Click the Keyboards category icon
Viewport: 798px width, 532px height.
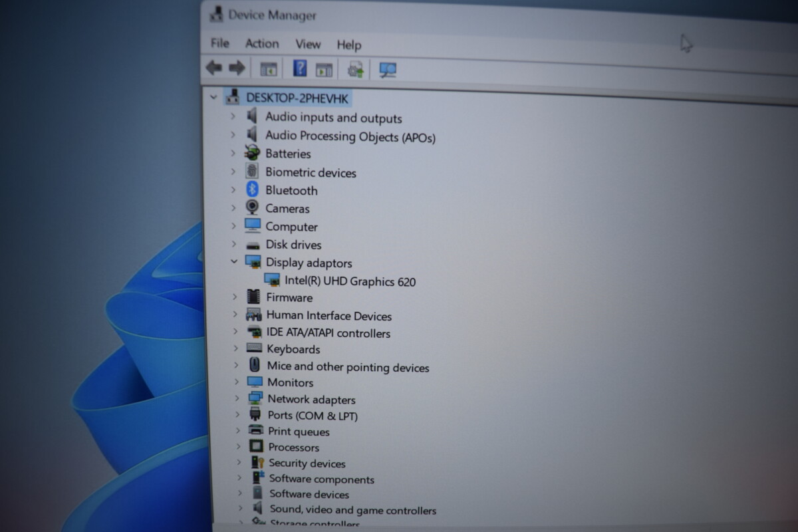click(x=255, y=348)
